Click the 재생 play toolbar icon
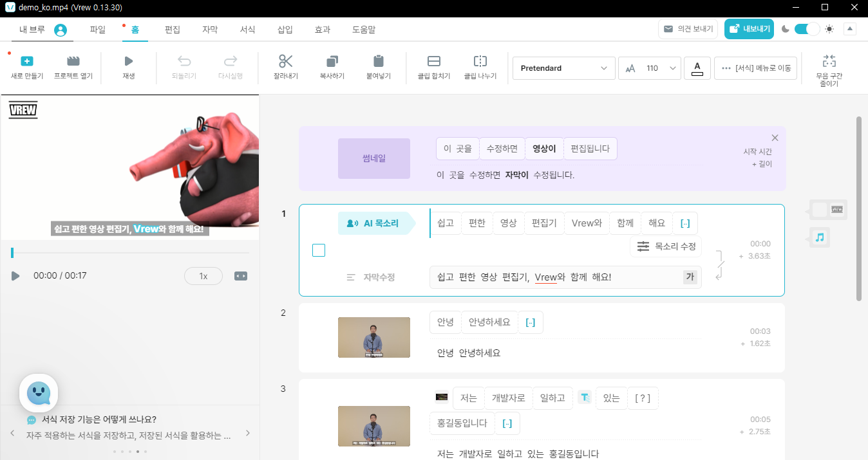 coord(129,61)
